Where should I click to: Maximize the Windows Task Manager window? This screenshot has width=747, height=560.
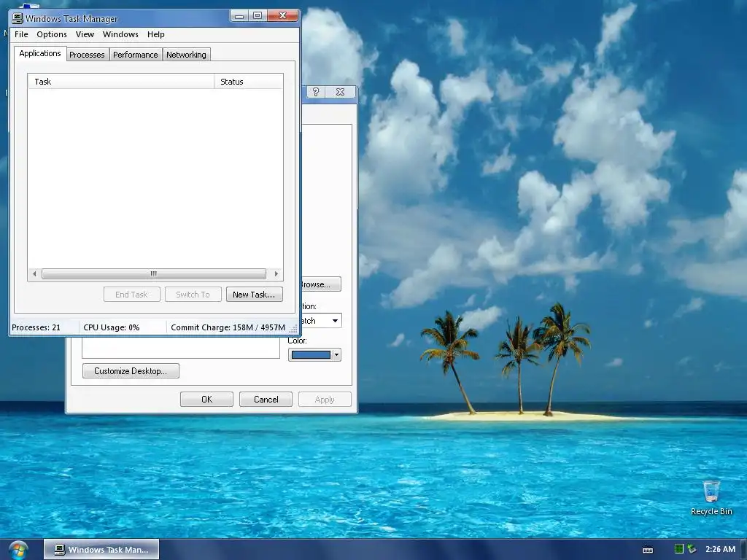258,16
